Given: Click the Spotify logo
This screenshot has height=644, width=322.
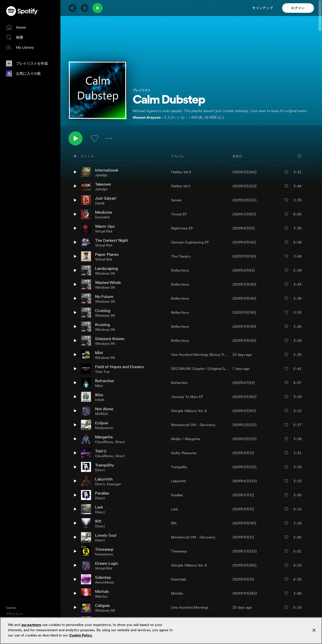Looking at the screenshot, I should click(22, 11).
